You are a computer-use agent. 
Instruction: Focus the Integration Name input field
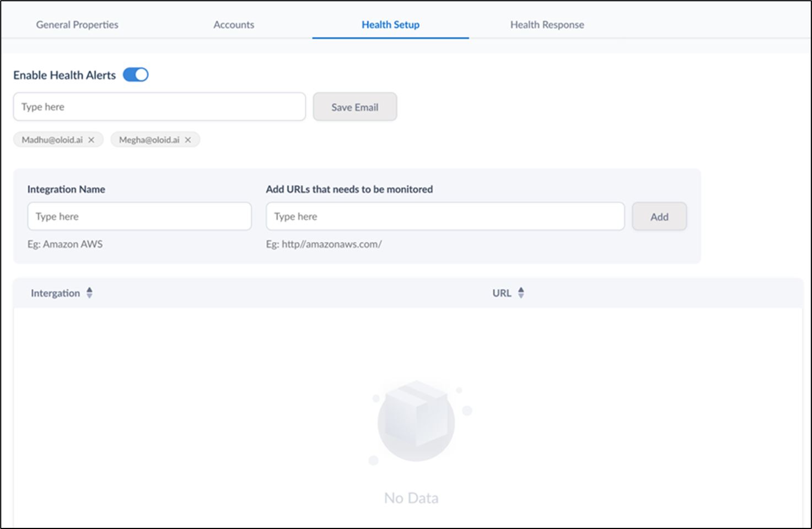click(x=139, y=217)
